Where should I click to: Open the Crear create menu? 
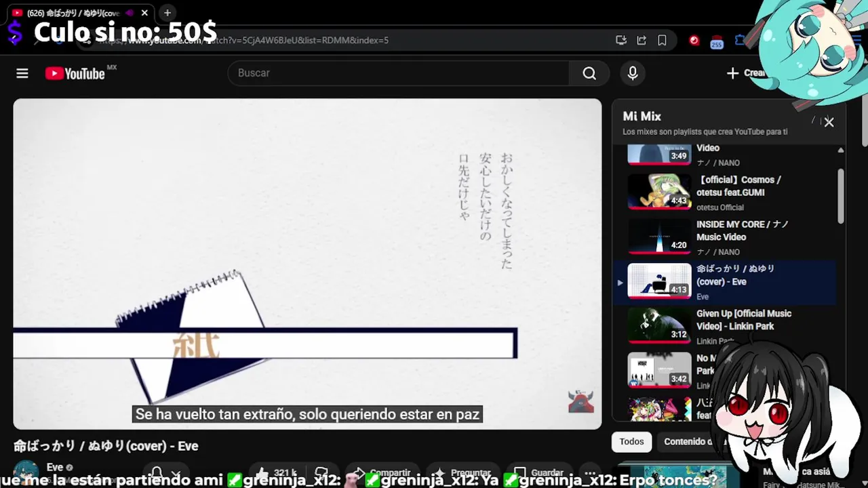pyautogui.click(x=745, y=73)
